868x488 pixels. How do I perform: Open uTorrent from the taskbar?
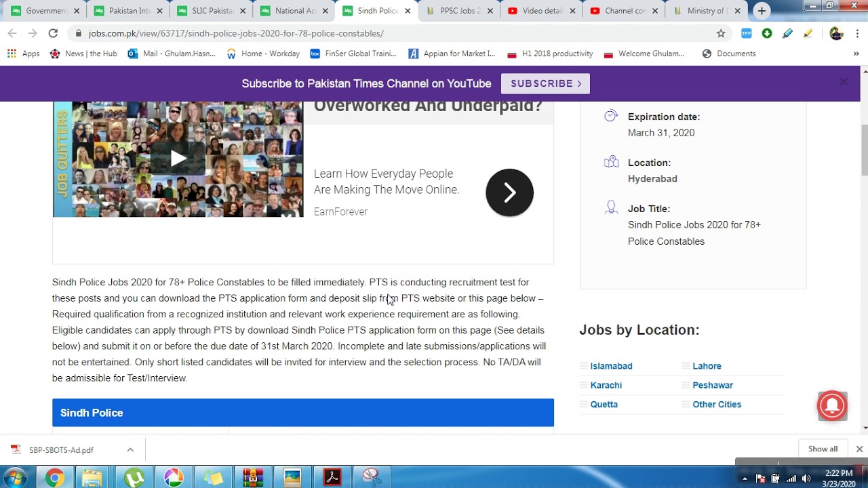tap(134, 478)
